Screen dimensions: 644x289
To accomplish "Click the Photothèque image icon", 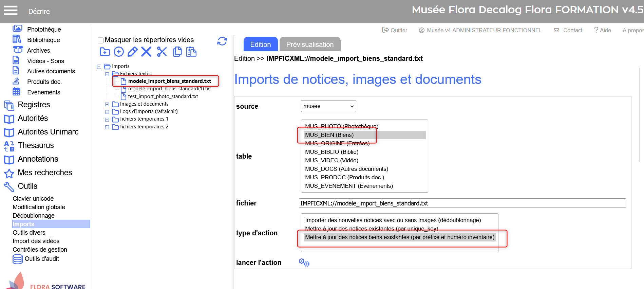I will click(17, 29).
